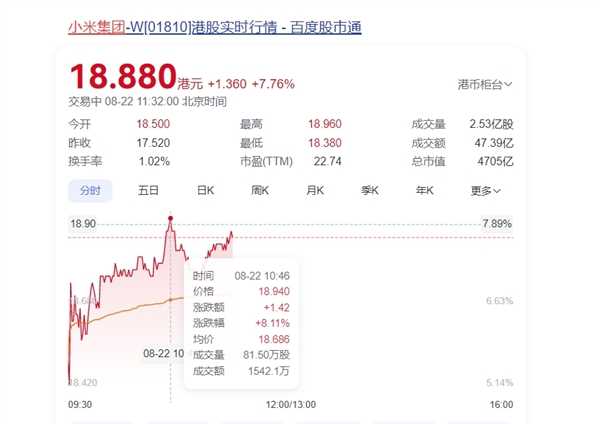The width and height of the screenshot is (600, 424).
Task: Expand the 更多 chart options dropdown
Action: pyautogui.click(x=485, y=190)
